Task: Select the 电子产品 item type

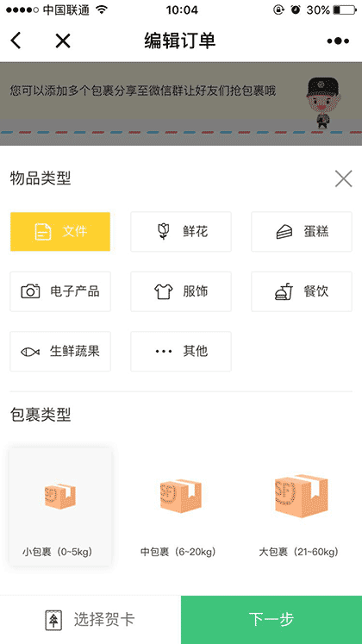Action: click(60, 291)
